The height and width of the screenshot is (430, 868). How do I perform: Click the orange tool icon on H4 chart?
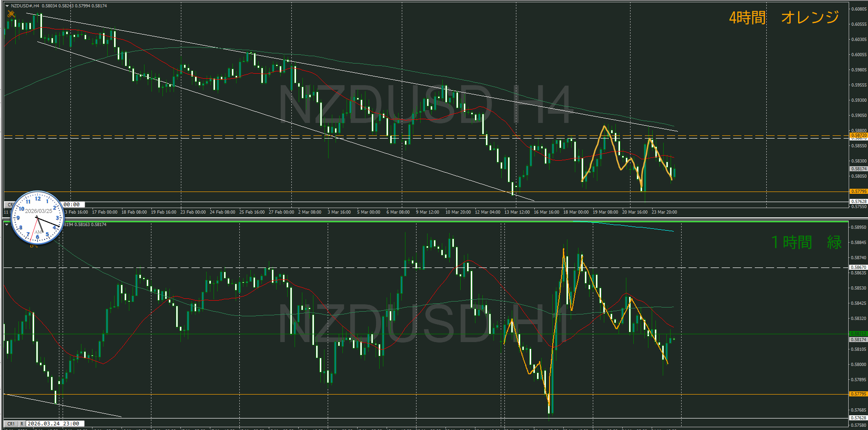pyautogui.click(x=12, y=14)
